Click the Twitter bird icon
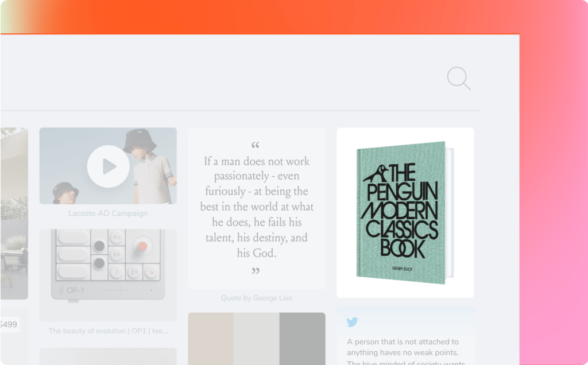This screenshot has height=365, width=588. click(x=352, y=322)
